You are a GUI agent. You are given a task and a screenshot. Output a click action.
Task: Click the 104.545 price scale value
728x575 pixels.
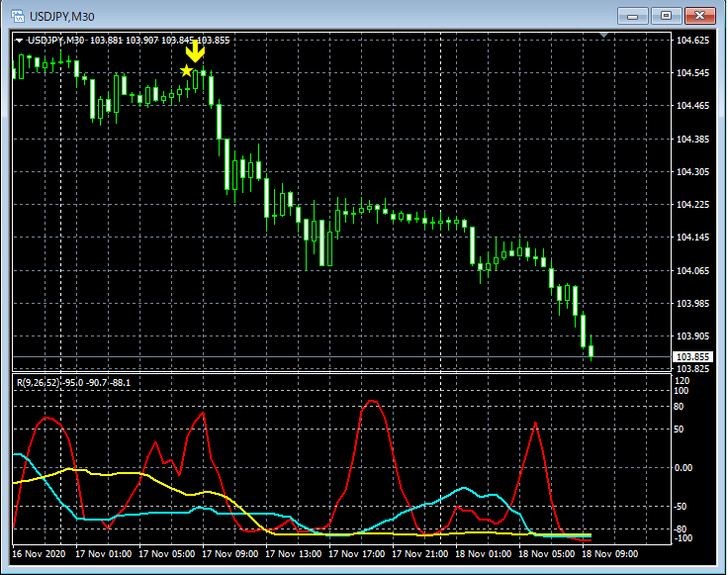click(692, 73)
